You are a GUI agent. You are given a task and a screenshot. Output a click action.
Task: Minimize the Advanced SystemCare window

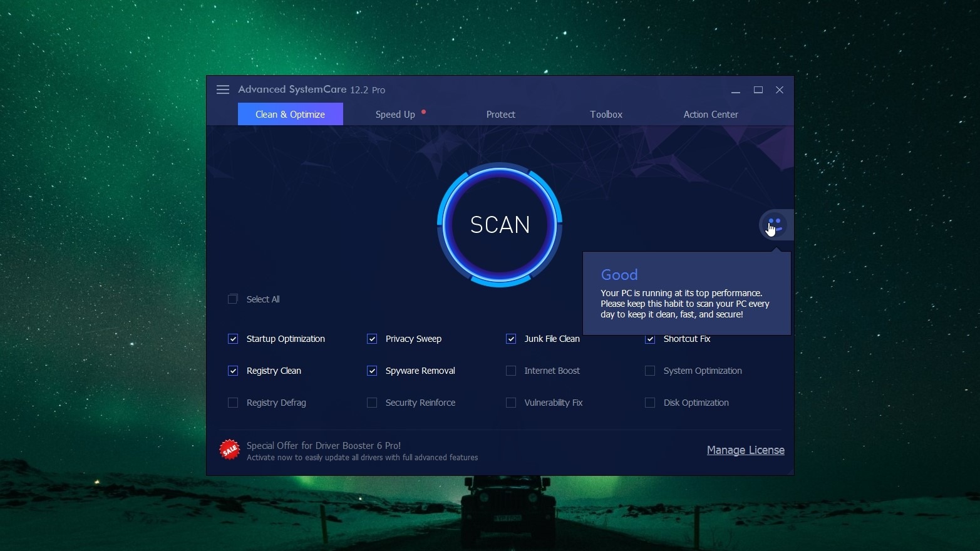click(736, 90)
